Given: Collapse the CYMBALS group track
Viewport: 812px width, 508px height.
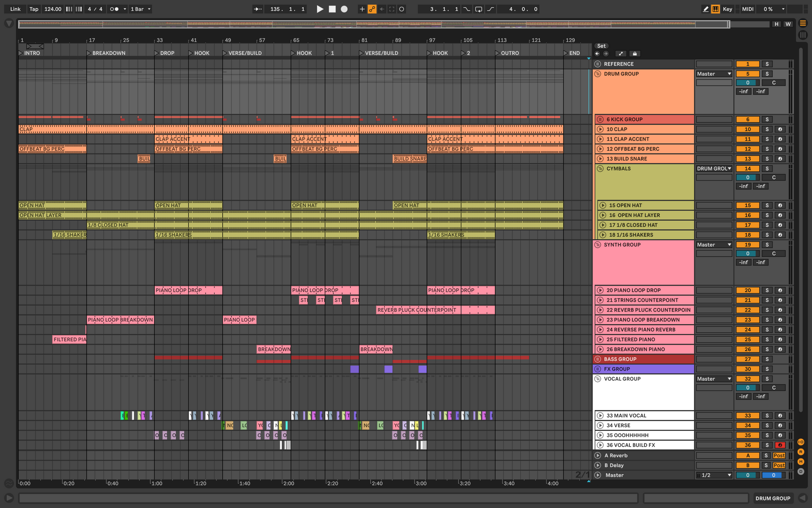Looking at the screenshot, I should point(600,168).
